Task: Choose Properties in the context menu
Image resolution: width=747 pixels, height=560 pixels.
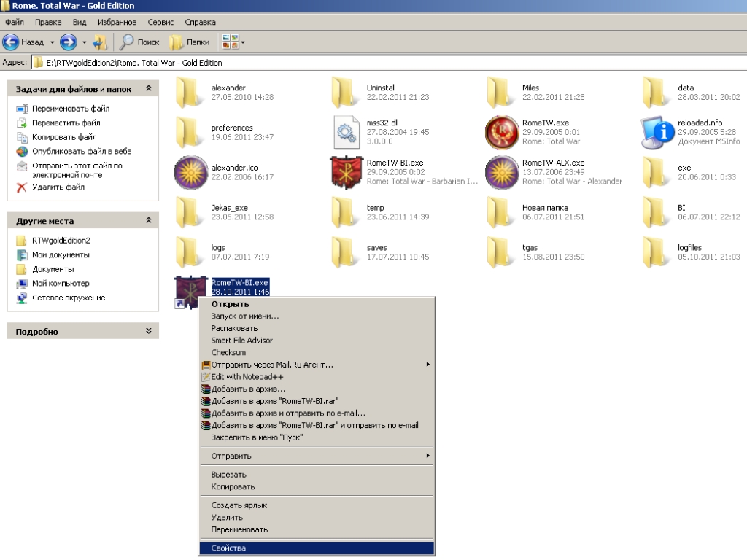Action: 229,548
